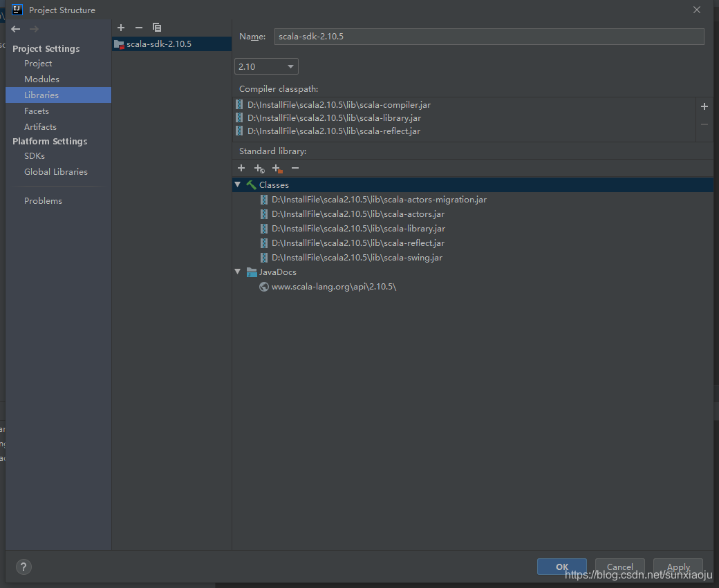Viewport: 719px width, 588px height.
Task: Click the IntelliJ icon in the title bar
Action: point(17,10)
